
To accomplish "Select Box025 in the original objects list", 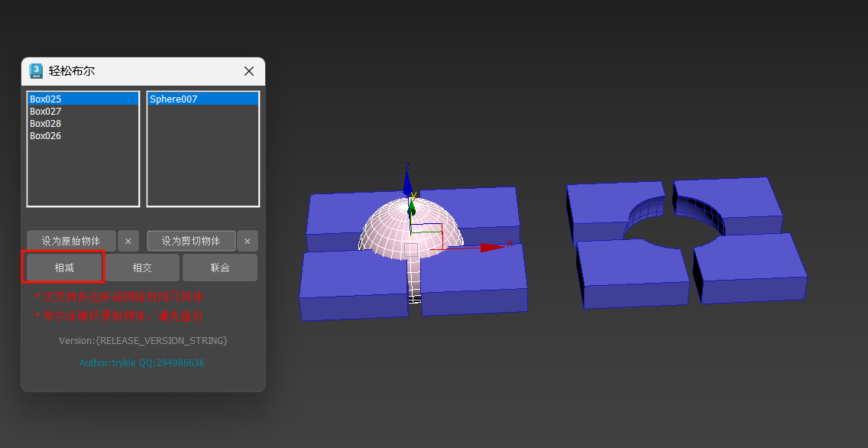I will (x=83, y=99).
